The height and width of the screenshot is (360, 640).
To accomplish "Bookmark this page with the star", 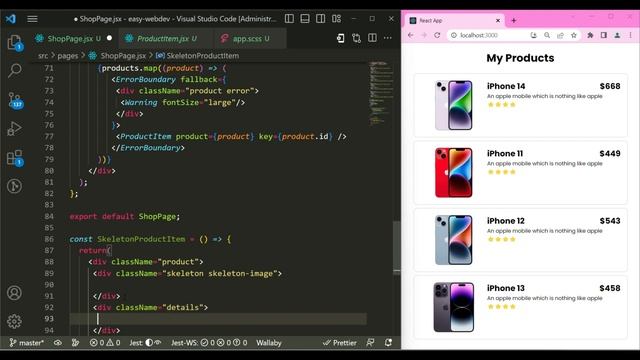I will [x=574, y=36].
